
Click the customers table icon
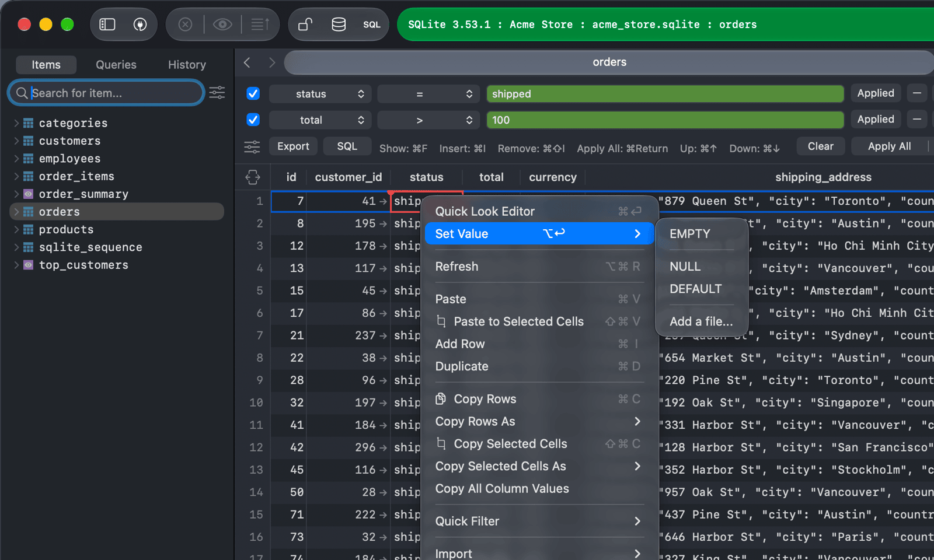point(28,141)
